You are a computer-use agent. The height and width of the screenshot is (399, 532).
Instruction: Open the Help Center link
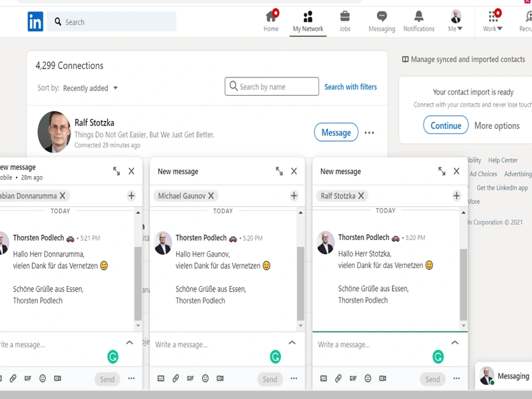click(503, 160)
